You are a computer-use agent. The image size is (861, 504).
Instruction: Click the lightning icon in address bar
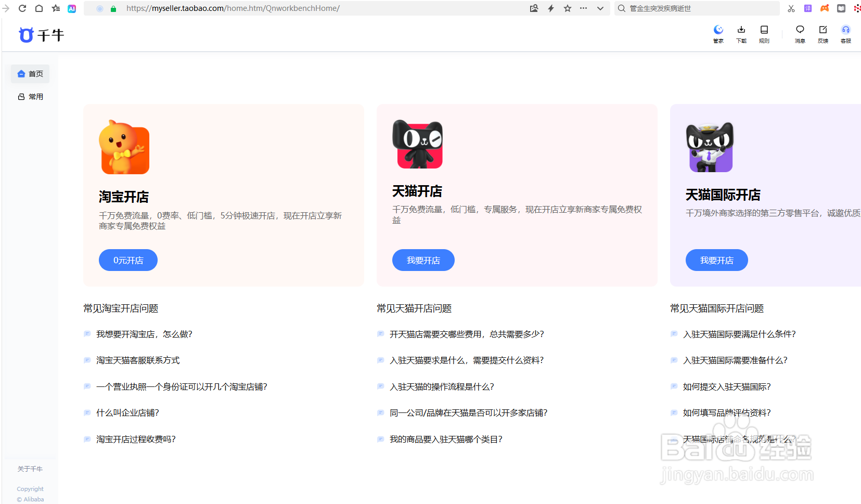550,8
